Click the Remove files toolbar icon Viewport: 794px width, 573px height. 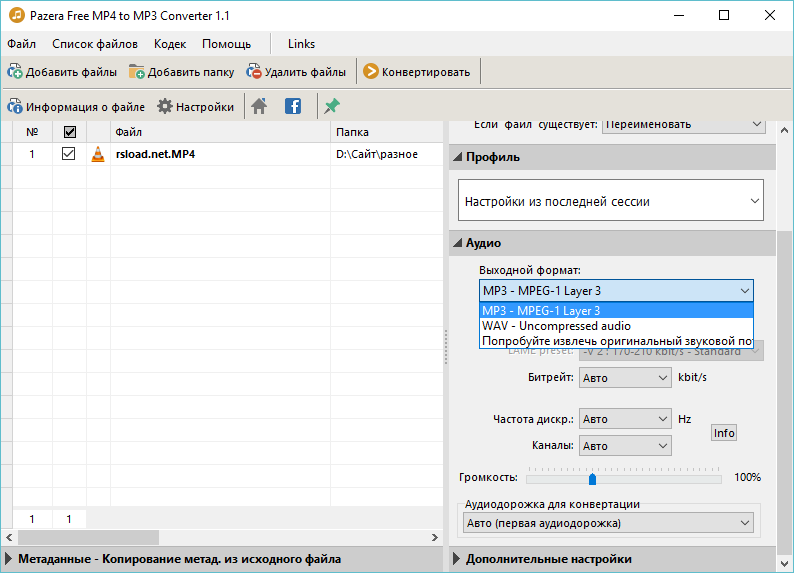tap(253, 72)
